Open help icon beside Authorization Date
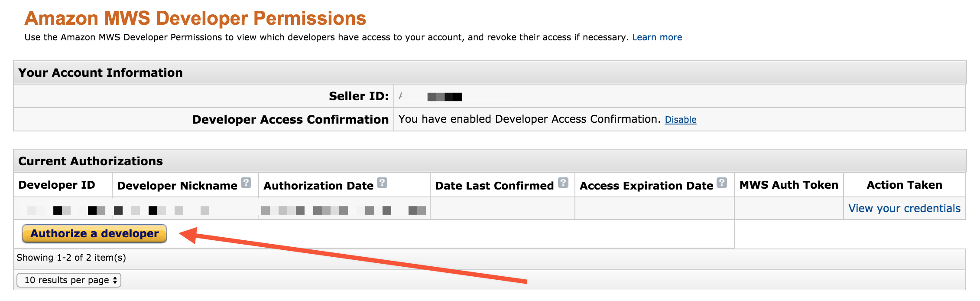The height and width of the screenshot is (301, 980). 382,183
